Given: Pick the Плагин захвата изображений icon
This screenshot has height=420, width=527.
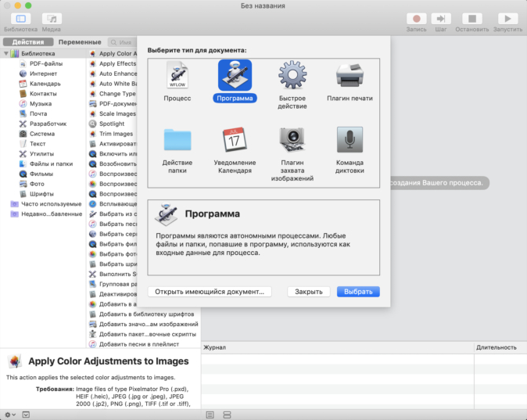Looking at the screenshot, I should click(x=292, y=139).
